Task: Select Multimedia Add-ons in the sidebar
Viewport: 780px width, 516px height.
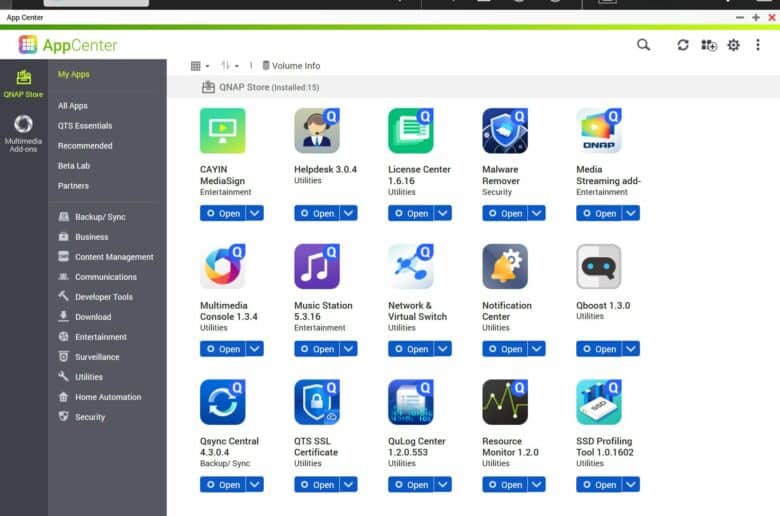Action: click(x=23, y=133)
